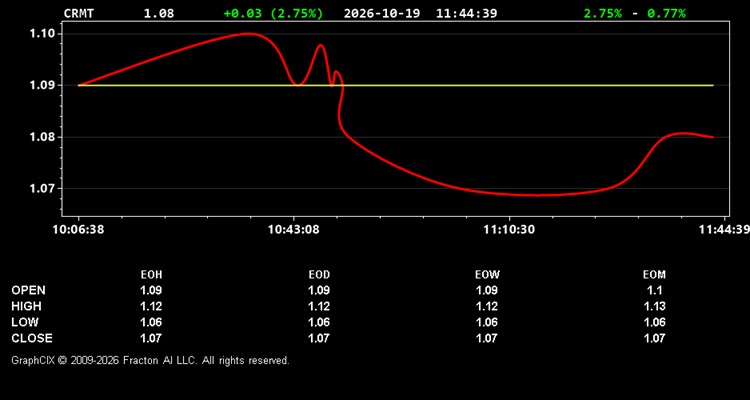Click the EOH LOW value 1.06
The height and width of the screenshot is (400, 750).
(x=151, y=322)
